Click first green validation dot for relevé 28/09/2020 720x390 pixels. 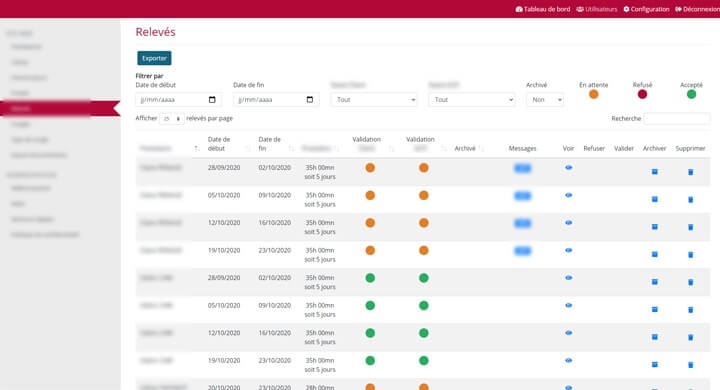370,278
